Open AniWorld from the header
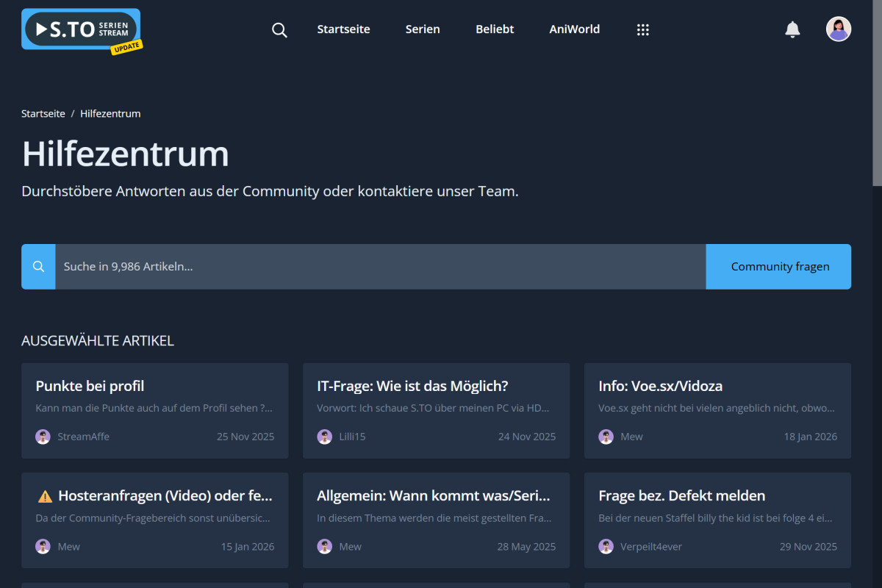The image size is (882, 588). (574, 29)
